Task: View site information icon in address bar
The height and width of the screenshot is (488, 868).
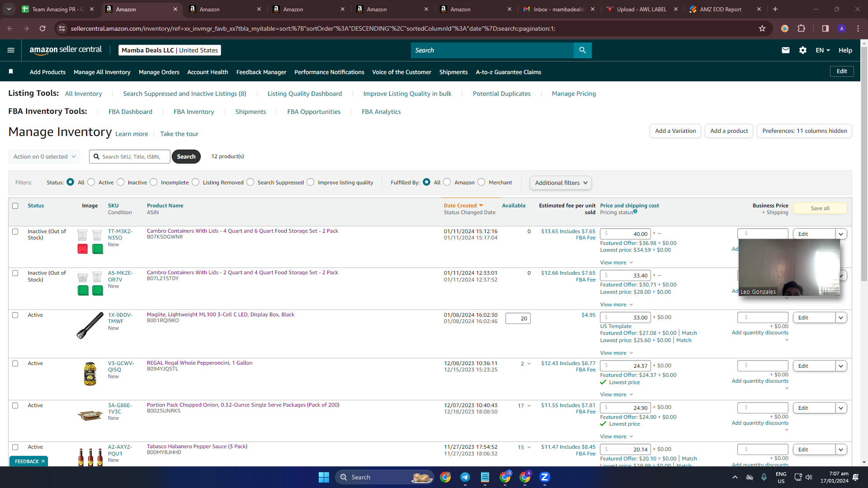Action: point(62,28)
